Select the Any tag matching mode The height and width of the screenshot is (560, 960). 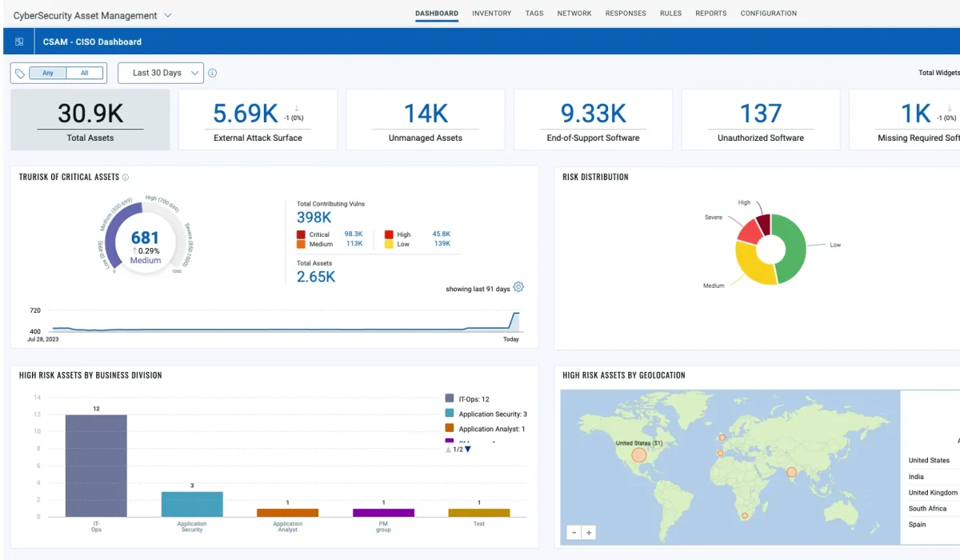47,72
